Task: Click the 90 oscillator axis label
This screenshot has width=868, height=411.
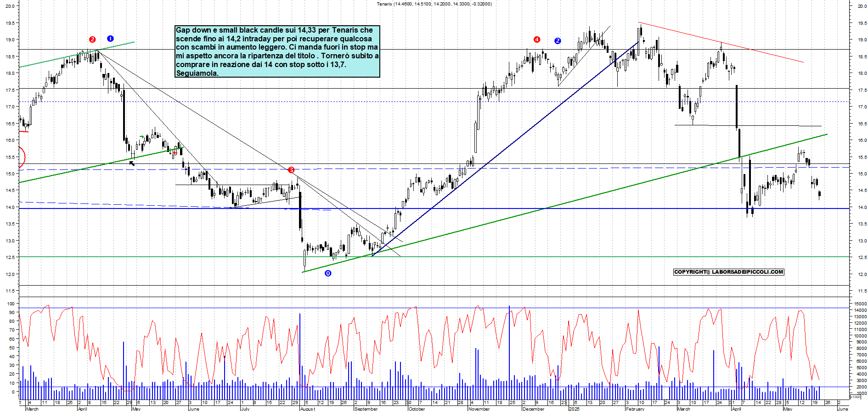Action: click(12, 312)
